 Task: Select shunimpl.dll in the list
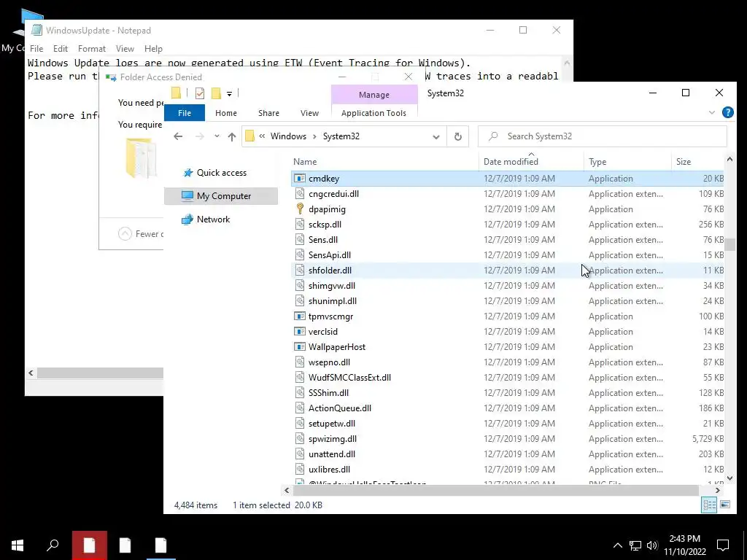coord(333,301)
